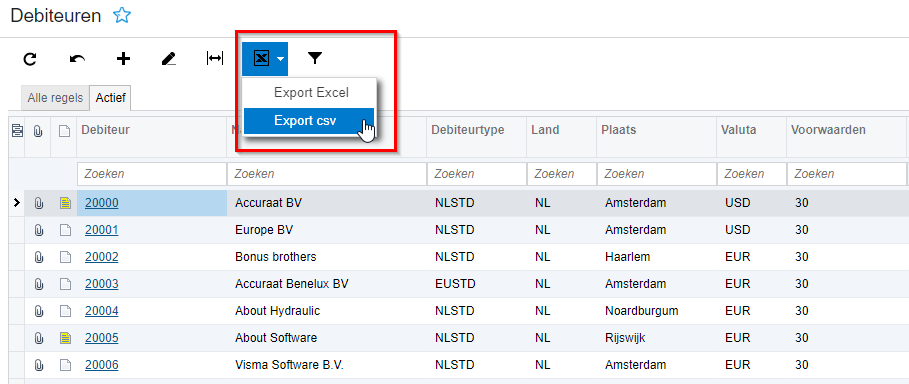Image resolution: width=909 pixels, height=384 pixels.
Task: Open debiteur link 20003
Action: 101,284
